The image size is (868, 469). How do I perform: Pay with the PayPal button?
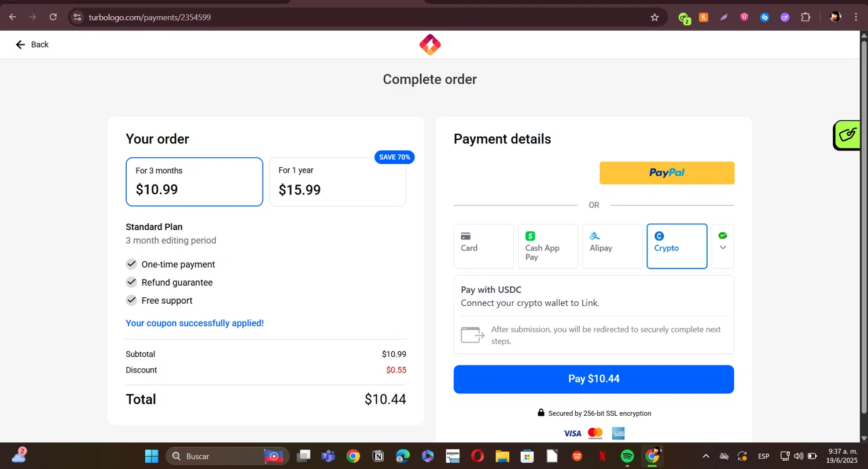pyautogui.click(x=667, y=173)
